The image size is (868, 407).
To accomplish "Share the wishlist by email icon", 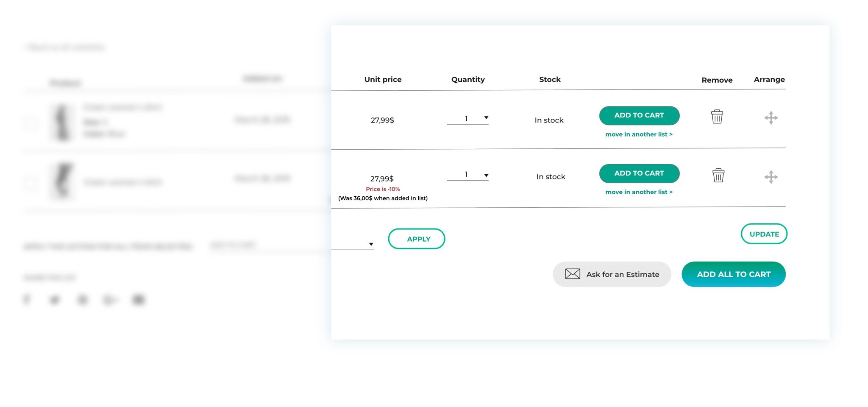I will tap(138, 300).
